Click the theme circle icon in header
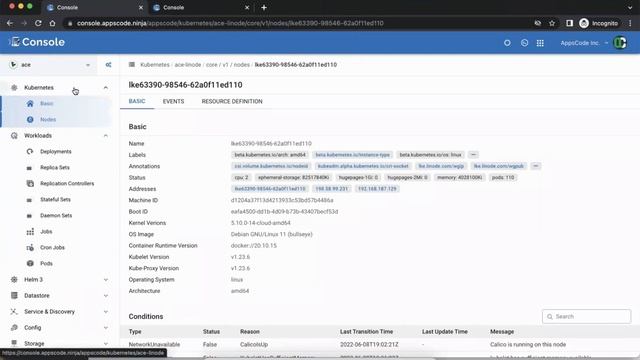Screen dimensions: 640x360 click(507, 43)
